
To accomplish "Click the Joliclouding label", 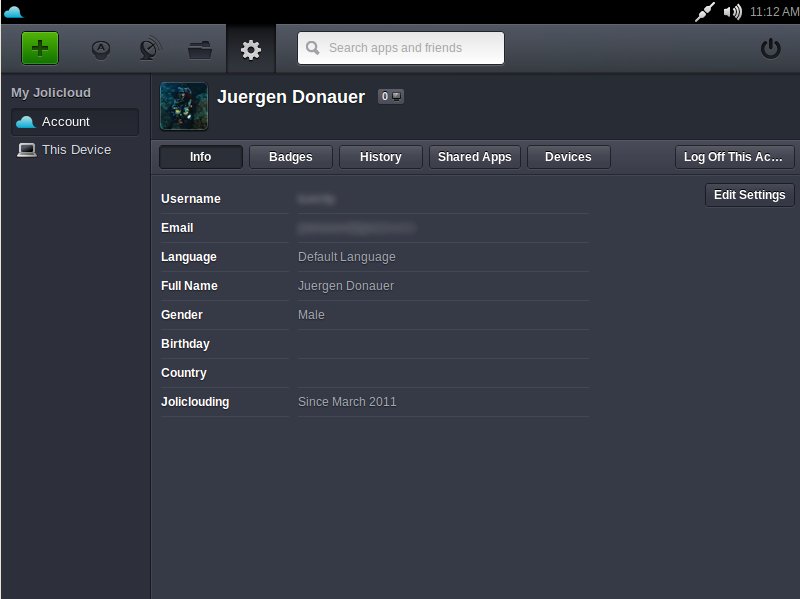I will click(x=195, y=402).
